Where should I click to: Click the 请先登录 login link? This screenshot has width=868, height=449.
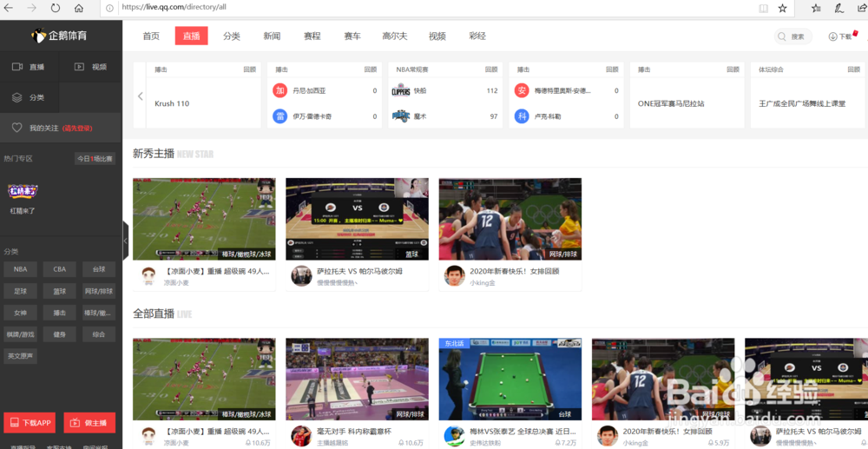point(77,128)
